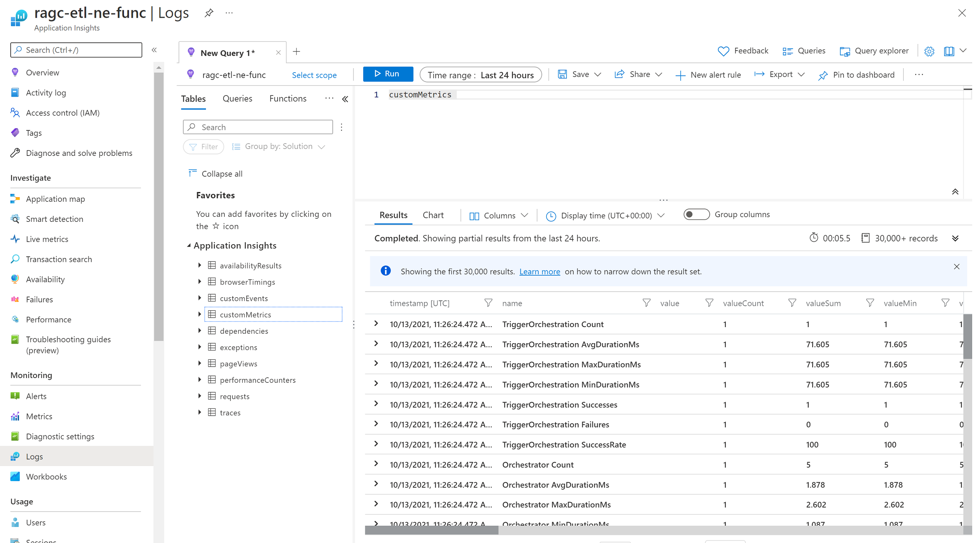Image resolution: width=980 pixels, height=543 pixels.
Task: Switch to the Chart tab
Action: pyautogui.click(x=433, y=215)
